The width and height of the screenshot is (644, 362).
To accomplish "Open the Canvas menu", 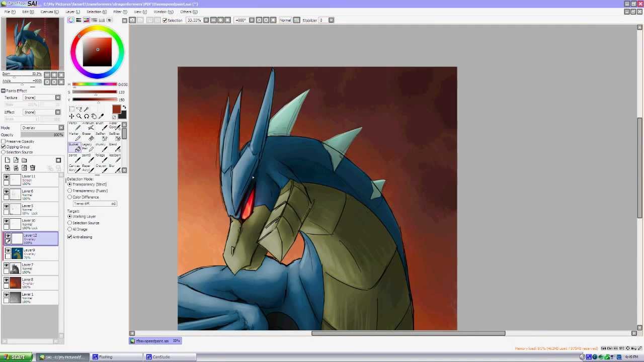I will click(x=49, y=12).
